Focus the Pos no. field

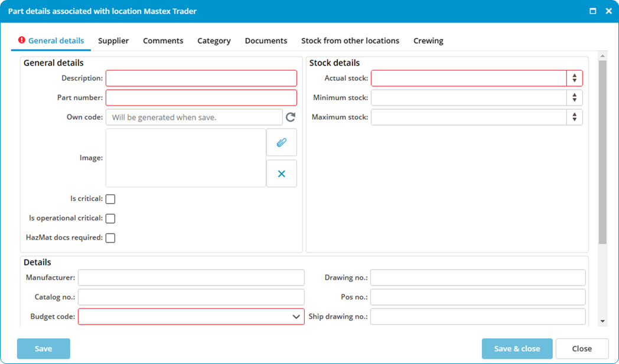(x=478, y=297)
